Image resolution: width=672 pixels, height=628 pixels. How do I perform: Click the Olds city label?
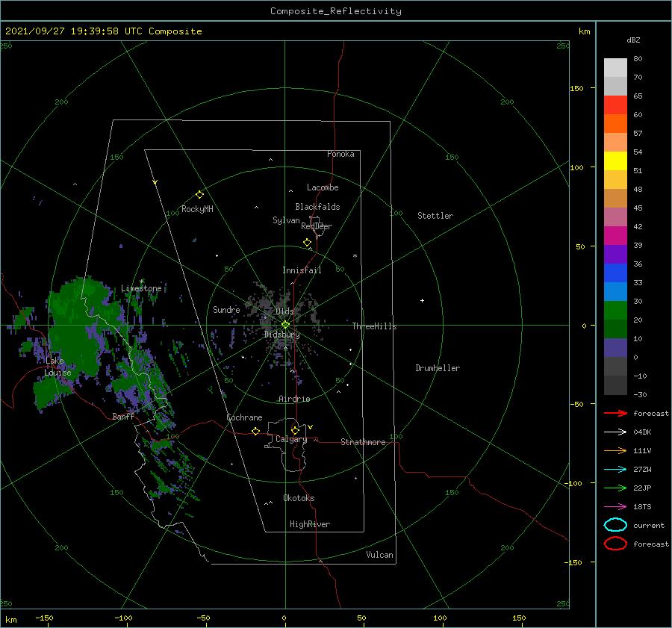click(284, 311)
